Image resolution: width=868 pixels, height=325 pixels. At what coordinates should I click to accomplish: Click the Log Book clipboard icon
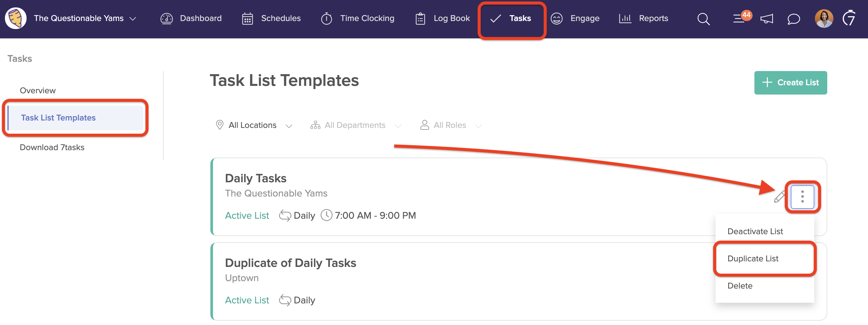coord(420,19)
